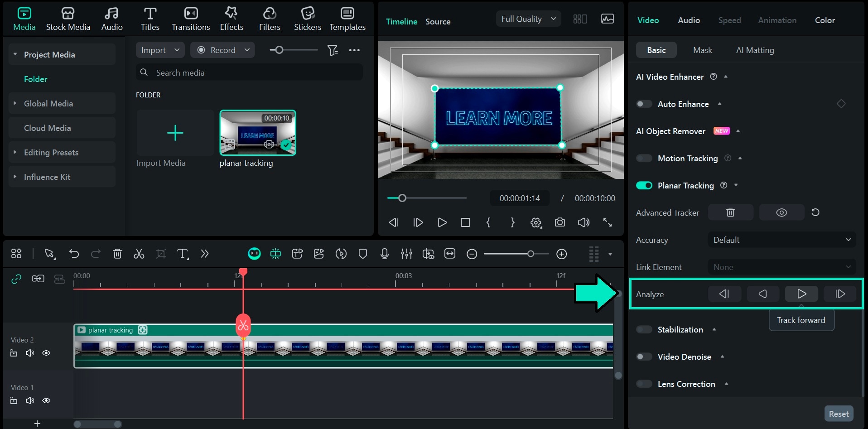Open the Accuracy Default dropdown
Screen dimensions: 868x429
point(782,240)
